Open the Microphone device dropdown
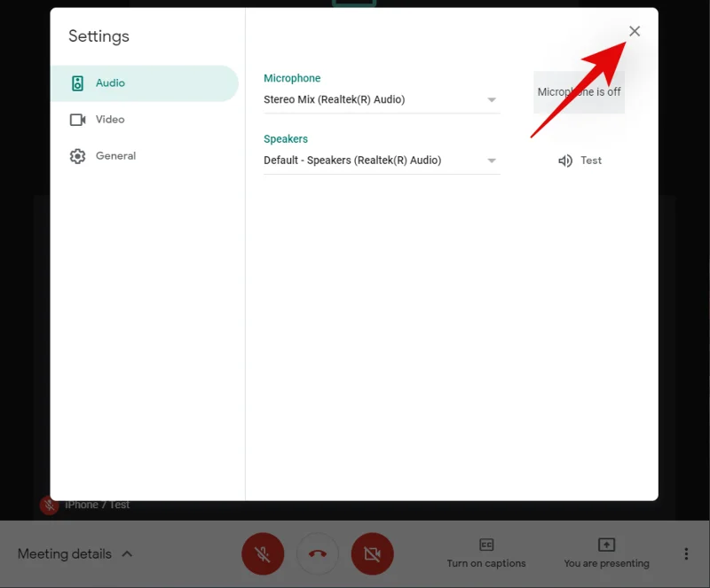This screenshot has height=588, width=710. tap(491, 100)
